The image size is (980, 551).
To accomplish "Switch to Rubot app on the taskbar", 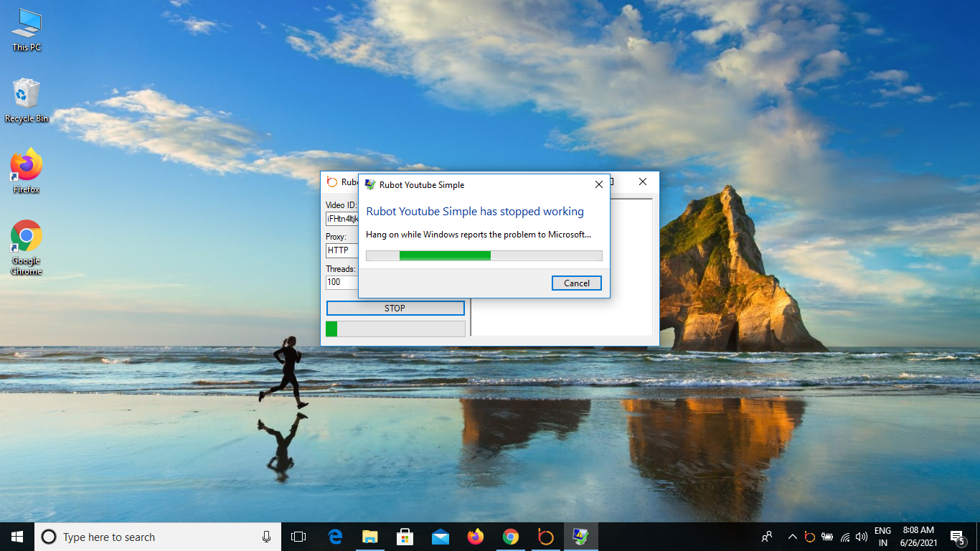I will [546, 537].
